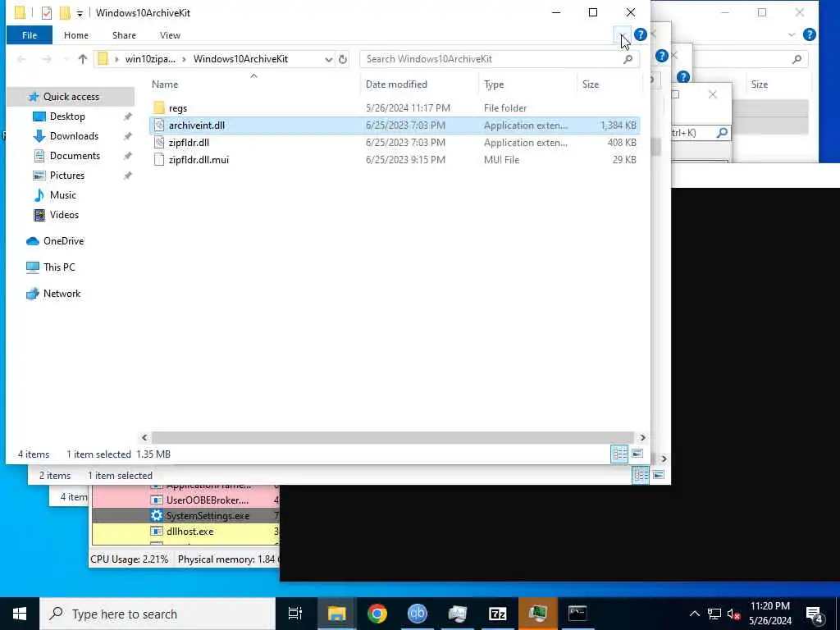This screenshot has height=630, width=840.
Task: Click the magnifier icon in the front search box
Action: 628,59
